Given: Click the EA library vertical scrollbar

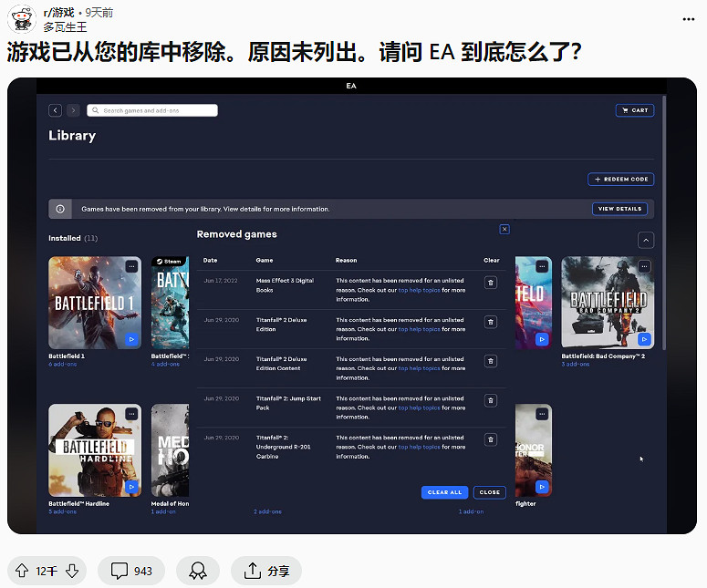Looking at the screenshot, I should click(x=664, y=222).
